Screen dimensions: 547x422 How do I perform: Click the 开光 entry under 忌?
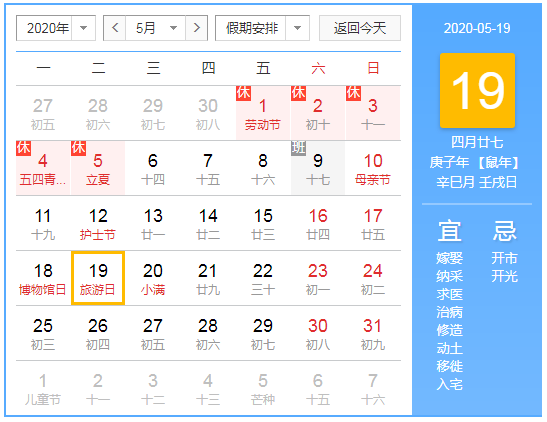point(504,276)
